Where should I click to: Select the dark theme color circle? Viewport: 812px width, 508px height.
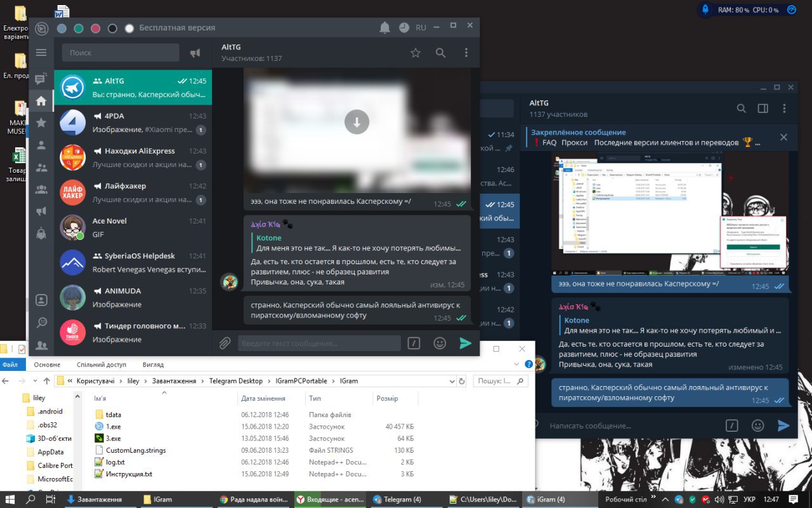coord(112,28)
